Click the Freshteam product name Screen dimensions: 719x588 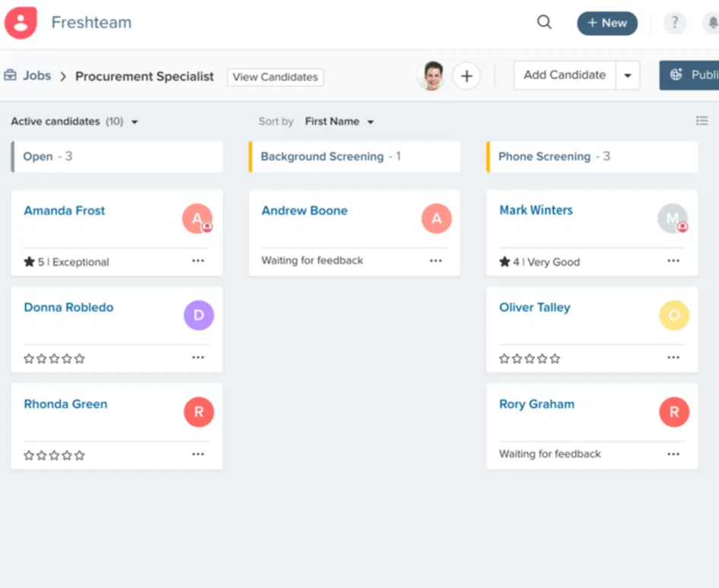pos(91,23)
